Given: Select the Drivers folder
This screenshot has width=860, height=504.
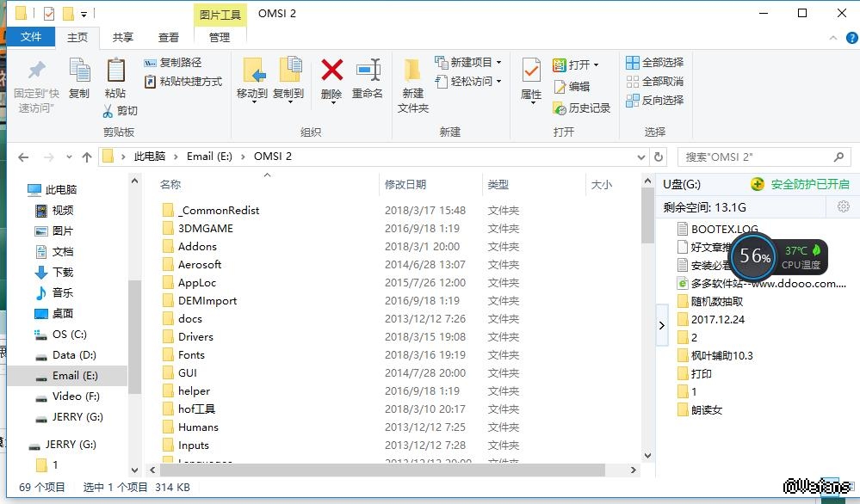Looking at the screenshot, I should pos(195,337).
